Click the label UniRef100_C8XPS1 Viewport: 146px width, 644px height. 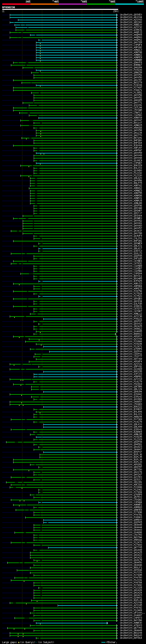pyautogui.click(x=131, y=354)
